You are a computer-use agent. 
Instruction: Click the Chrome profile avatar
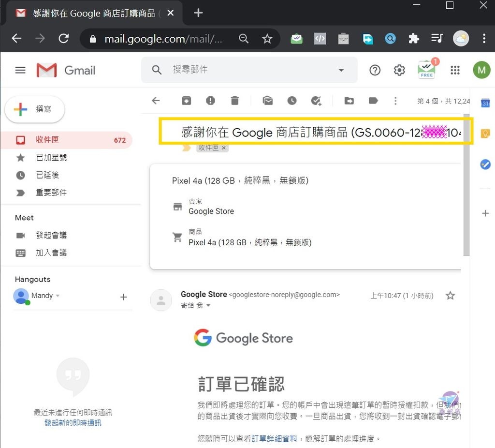click(x=461, y=39)
